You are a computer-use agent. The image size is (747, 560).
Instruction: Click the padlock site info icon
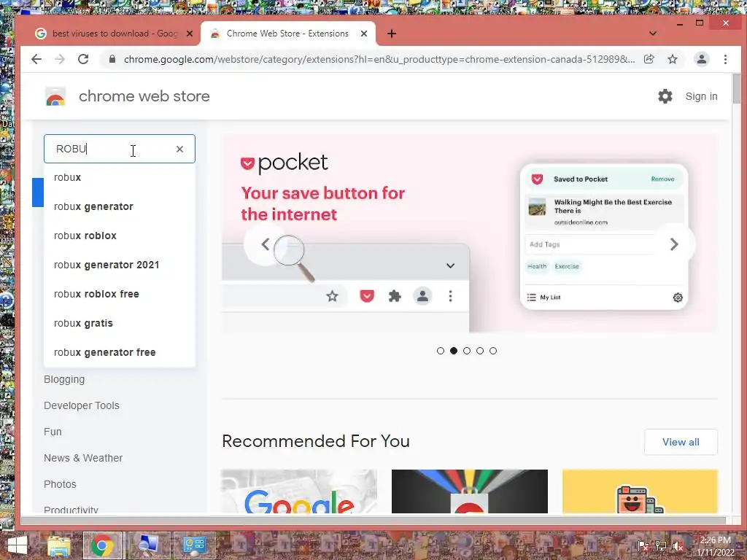tap(112, 59)
